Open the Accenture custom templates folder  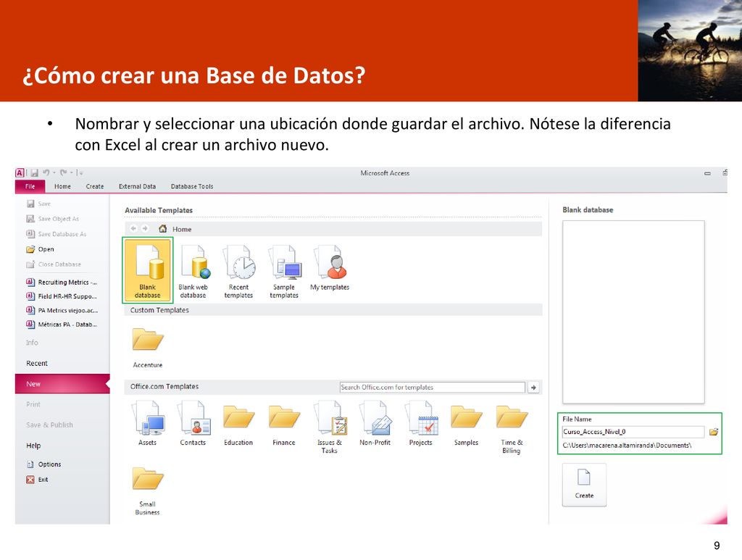[148, 348]
